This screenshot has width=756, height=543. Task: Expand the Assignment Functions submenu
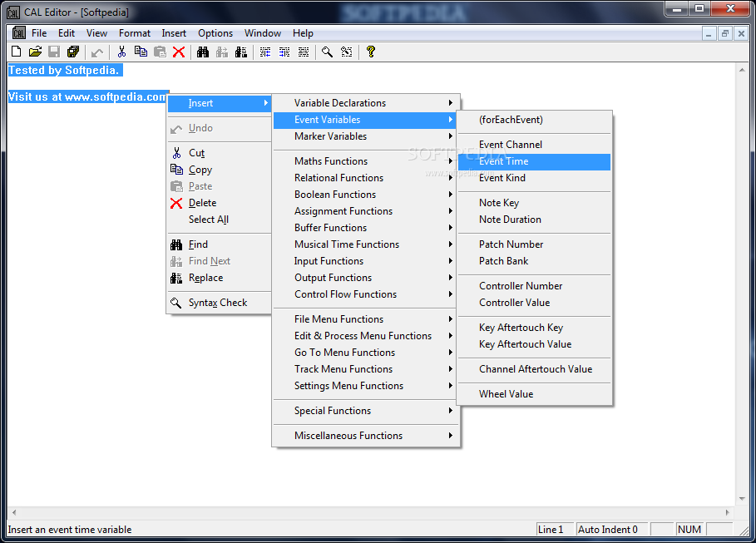point(366,211)
